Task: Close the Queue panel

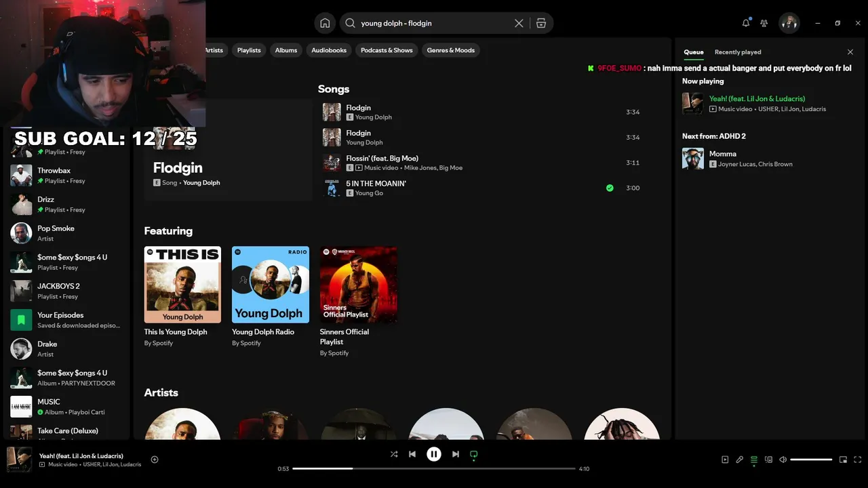Action: click(x=850, y=52)
